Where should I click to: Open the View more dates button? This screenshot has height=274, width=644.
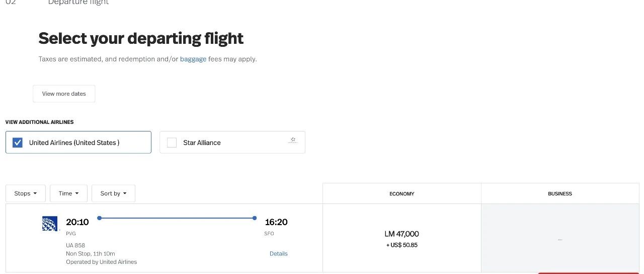click(64, 94)
